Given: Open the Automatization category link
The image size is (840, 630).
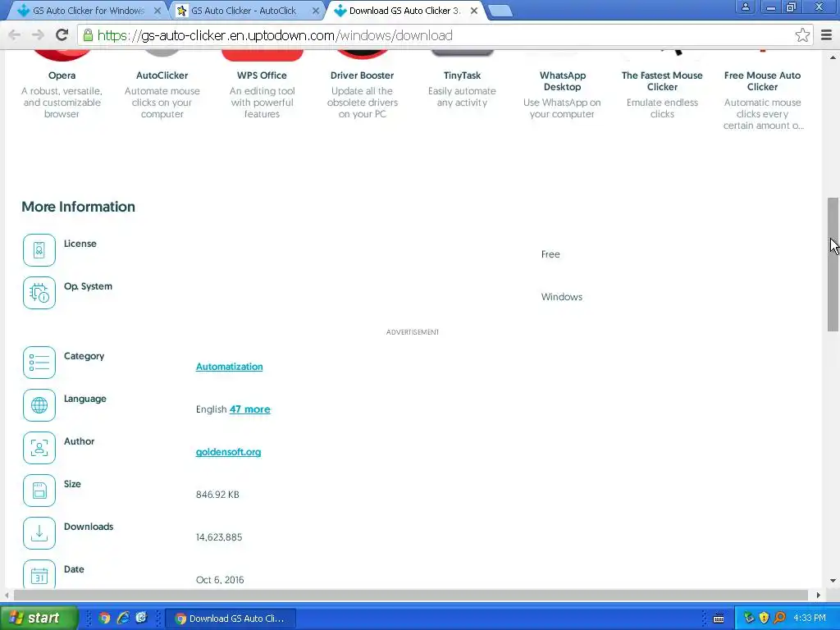Looking at the screenshot, I should coord(230,367).
